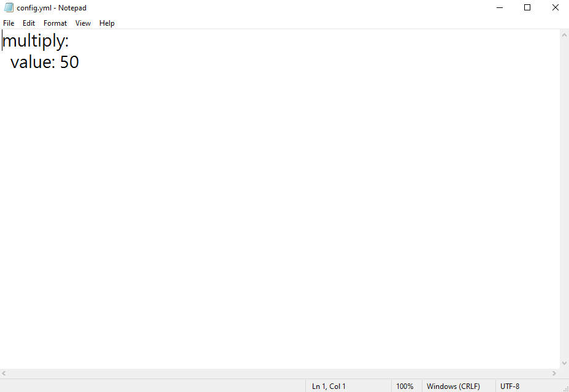Click the 100% zoom level in status bar
The width and height of the screenshot is (569, 392).
tap(405, 386)
